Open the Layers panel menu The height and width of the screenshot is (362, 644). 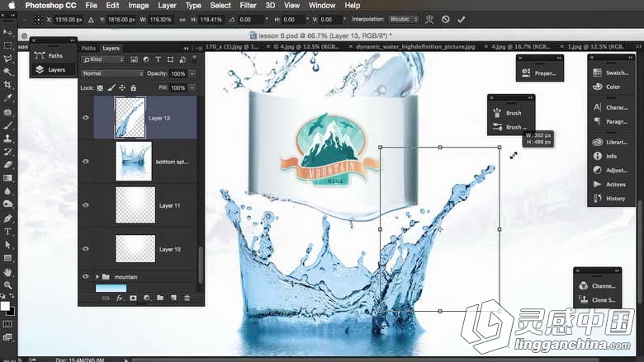point(199,49)
